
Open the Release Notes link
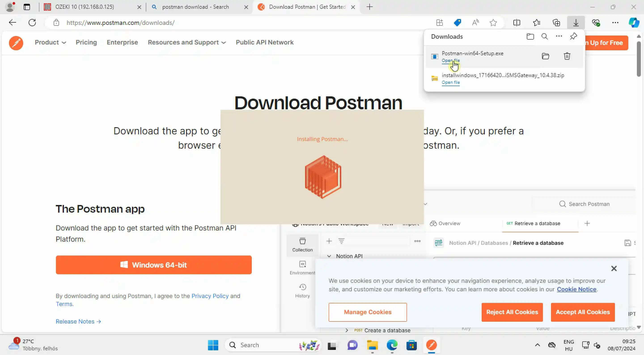[78, 321]
